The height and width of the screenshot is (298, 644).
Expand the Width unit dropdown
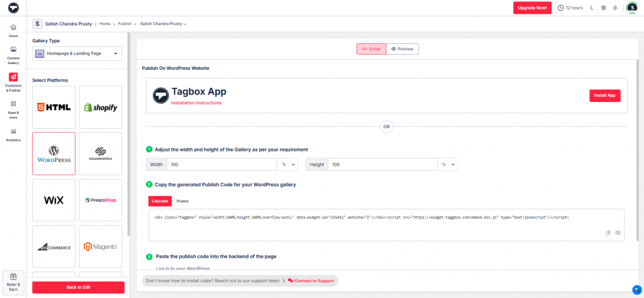(289, 164)
